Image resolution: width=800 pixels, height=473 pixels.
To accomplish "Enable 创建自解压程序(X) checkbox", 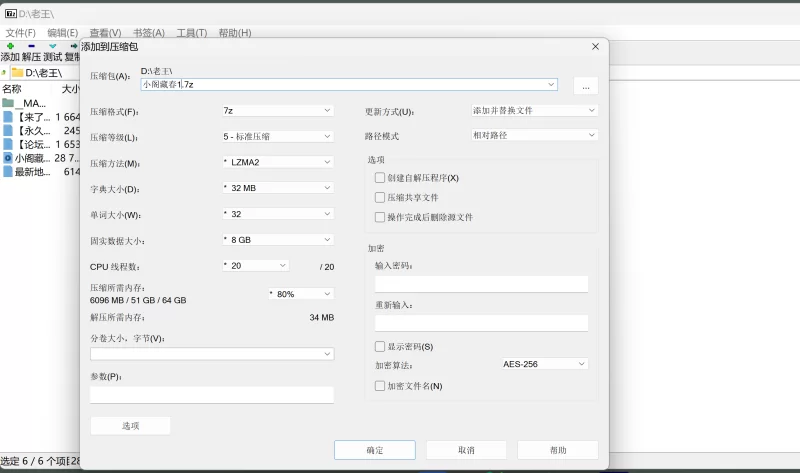I will coord(380,178).
